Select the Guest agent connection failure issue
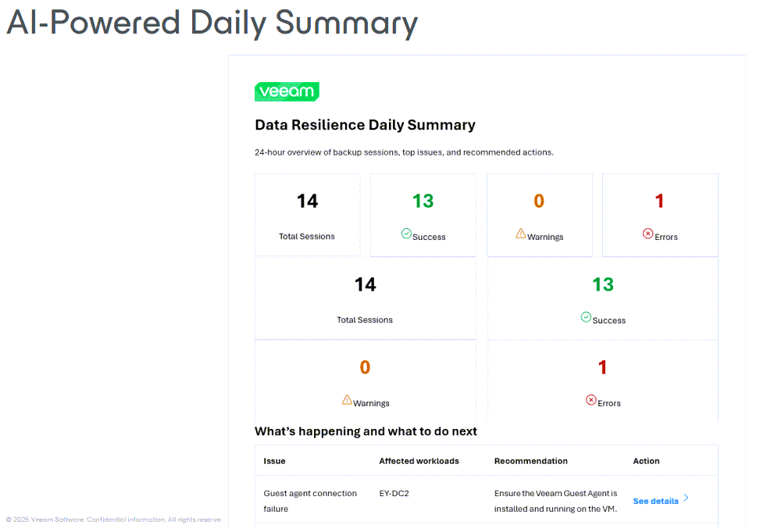The width and height of the screenshot is (760, 532). coord(310,501)
